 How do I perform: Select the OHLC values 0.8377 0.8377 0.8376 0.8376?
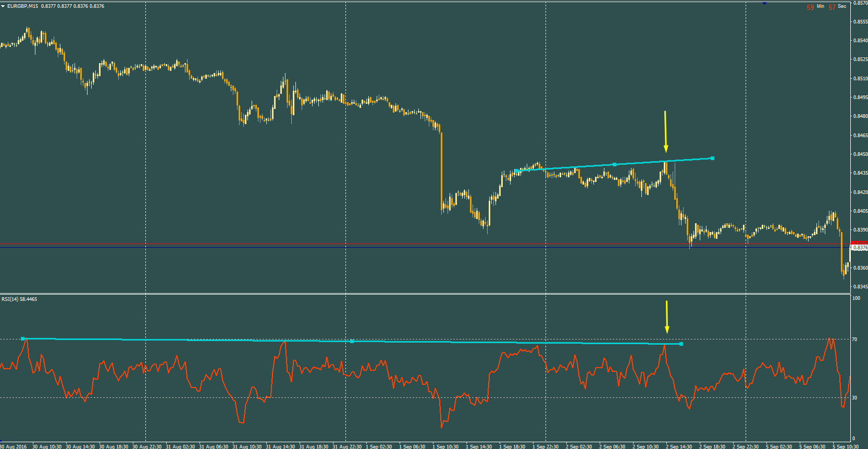point(73,6)
